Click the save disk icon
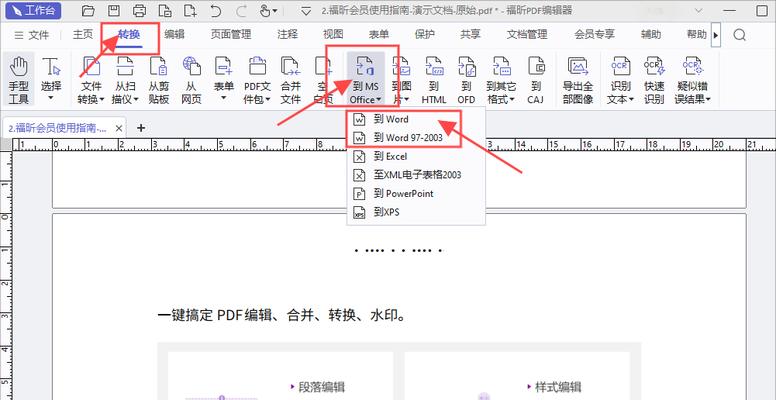 114,10
